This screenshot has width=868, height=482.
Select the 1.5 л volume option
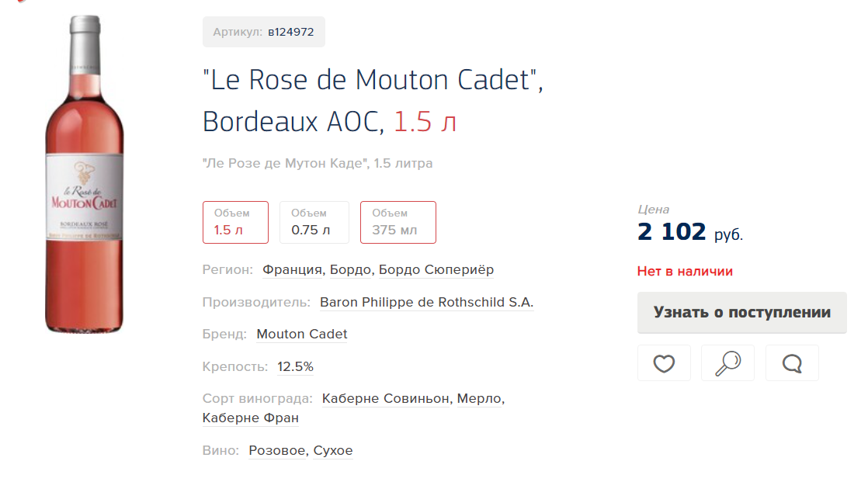(236, 223)
